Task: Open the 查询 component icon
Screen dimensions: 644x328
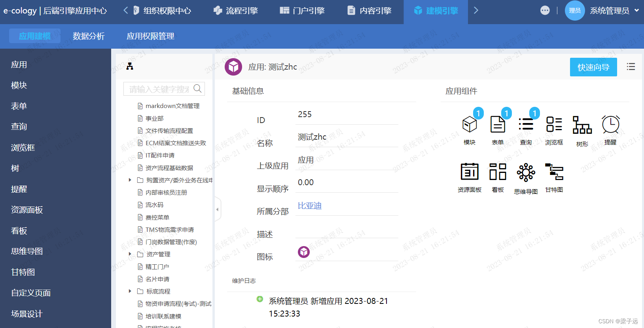Action: [526, 124]
